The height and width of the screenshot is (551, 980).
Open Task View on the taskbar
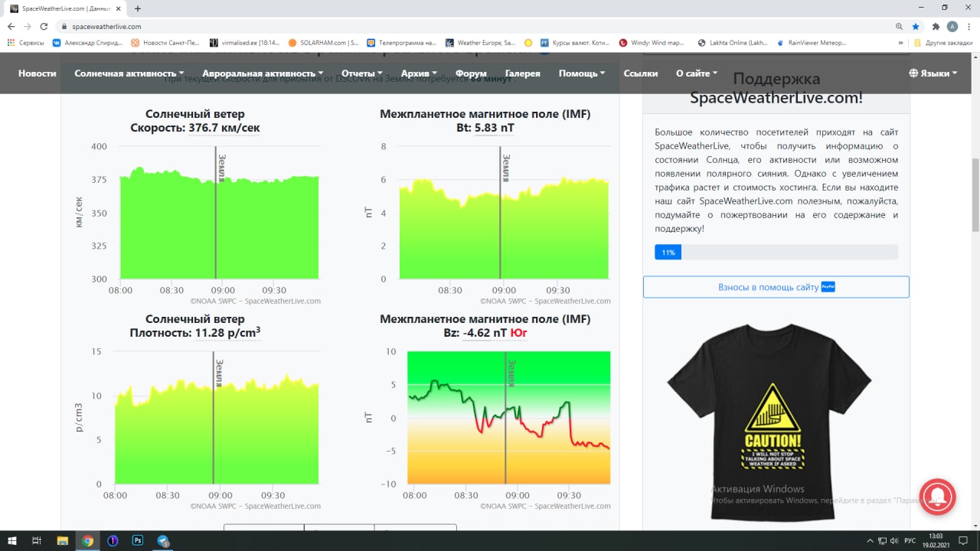pyautogui.click(x=36, y=540)
